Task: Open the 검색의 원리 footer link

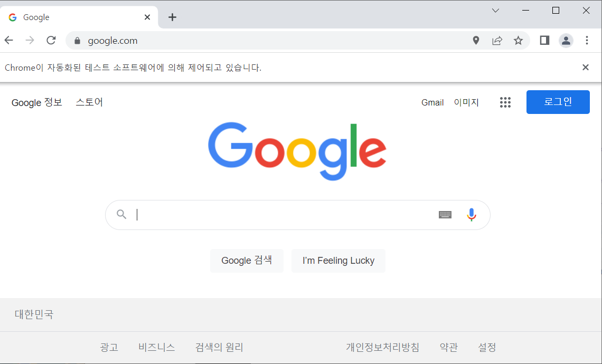Action: (x=219, y=347)
